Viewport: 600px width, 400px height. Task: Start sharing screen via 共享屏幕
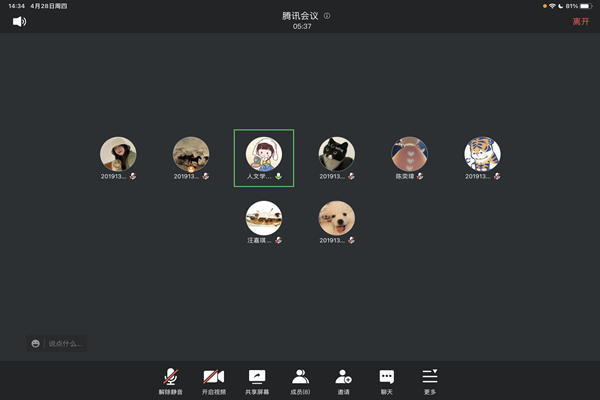tap(257, 380)
